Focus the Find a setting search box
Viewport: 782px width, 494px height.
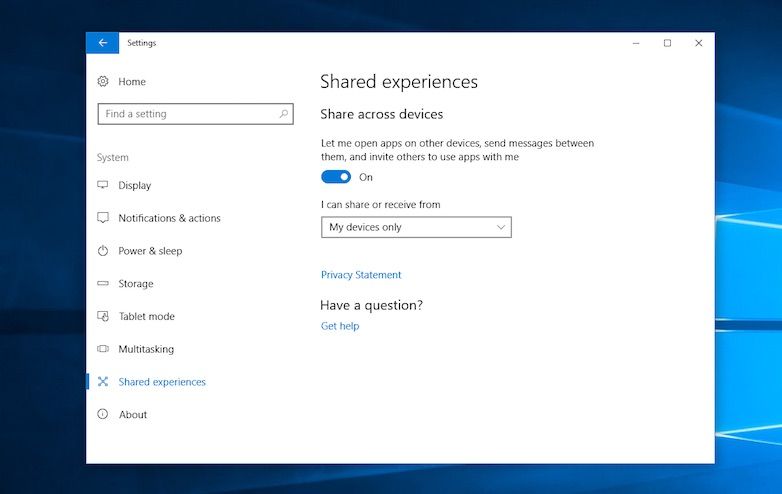point(196,114)
